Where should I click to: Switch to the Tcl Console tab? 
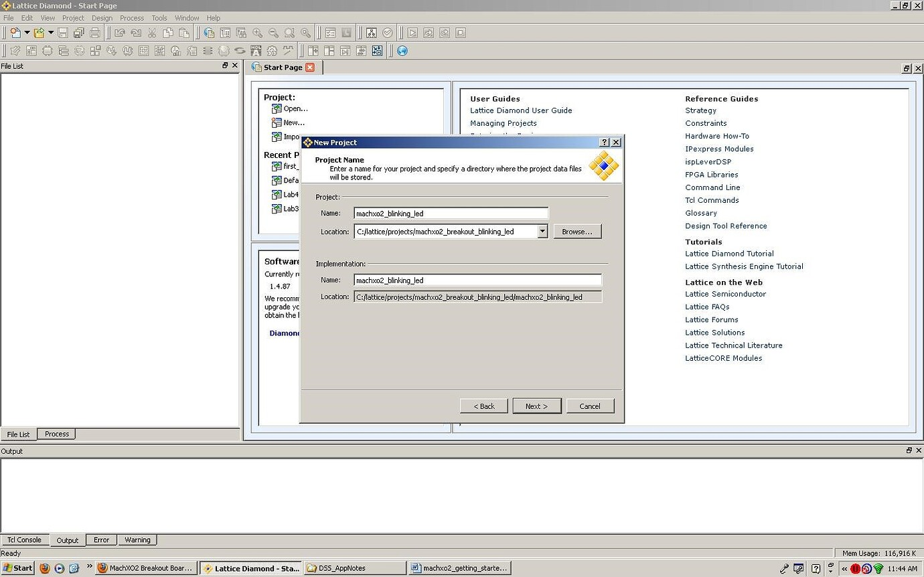click(25, 540)
